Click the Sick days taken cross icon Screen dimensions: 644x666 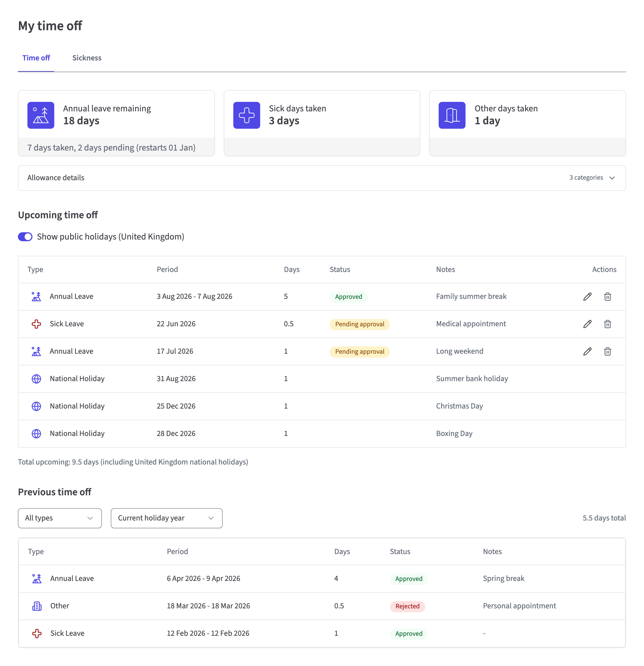[x=246, y=115]
